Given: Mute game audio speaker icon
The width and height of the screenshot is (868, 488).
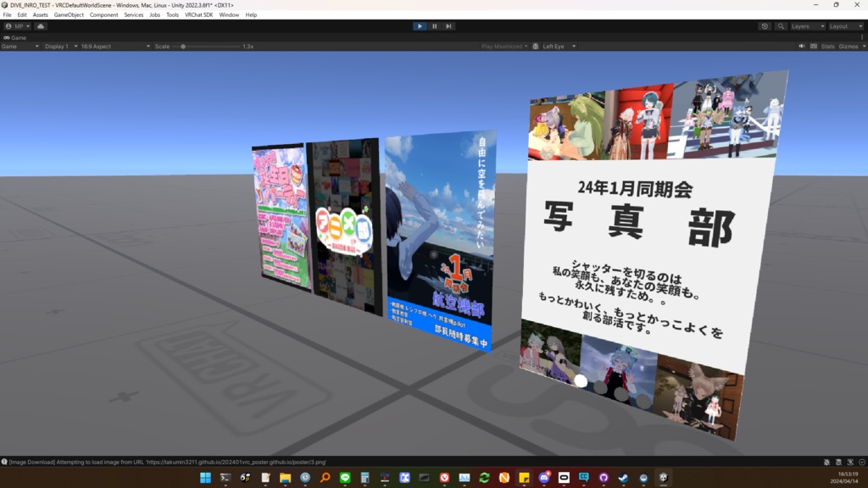Looking at the screenshot, I should click(802, 47).
